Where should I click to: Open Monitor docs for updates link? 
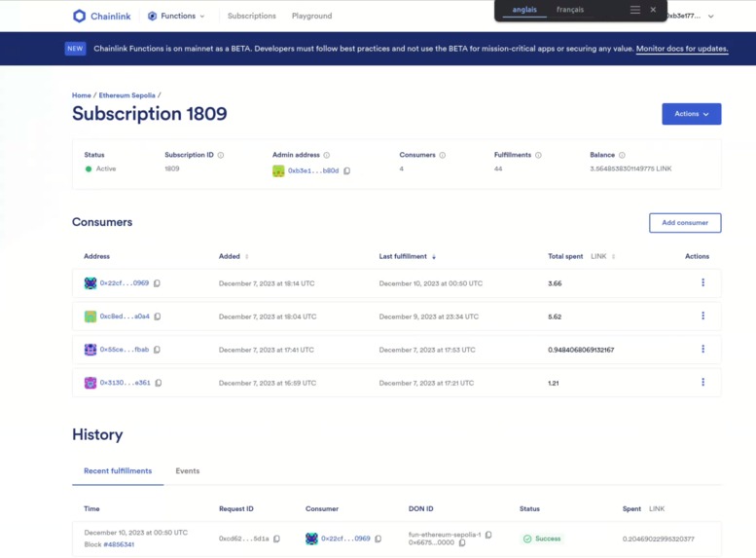682,49
